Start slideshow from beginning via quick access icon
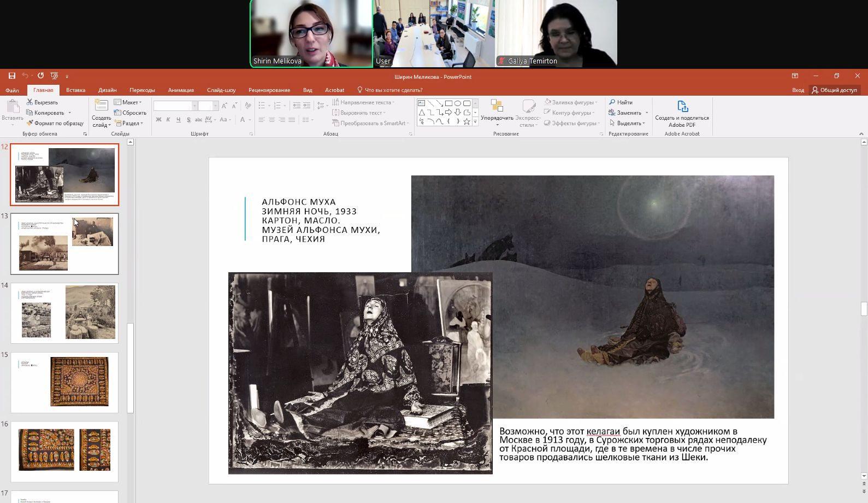The width and height of the screenshot is (868, 503). tap(54, 76)
